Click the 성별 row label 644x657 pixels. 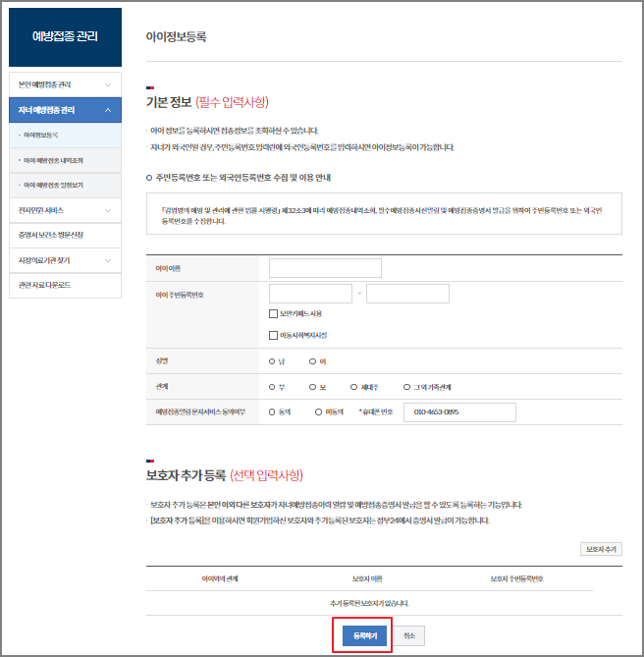(x=162, y=360)
